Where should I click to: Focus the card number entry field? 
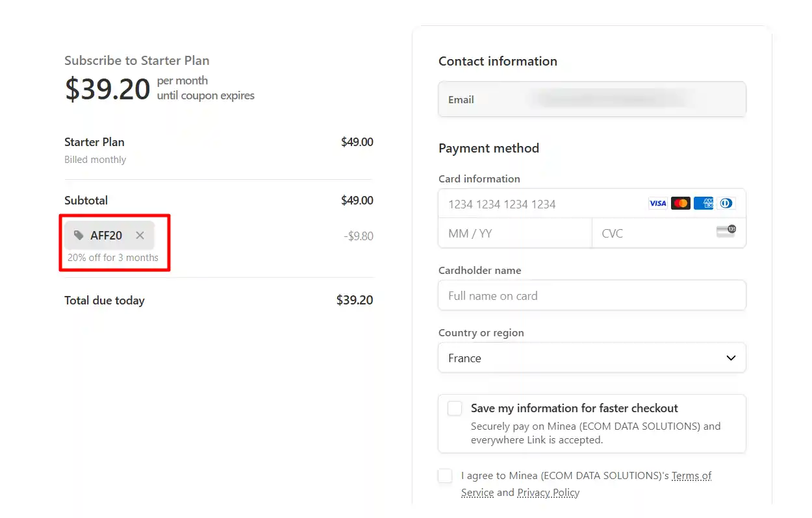[x=520, y=204]
